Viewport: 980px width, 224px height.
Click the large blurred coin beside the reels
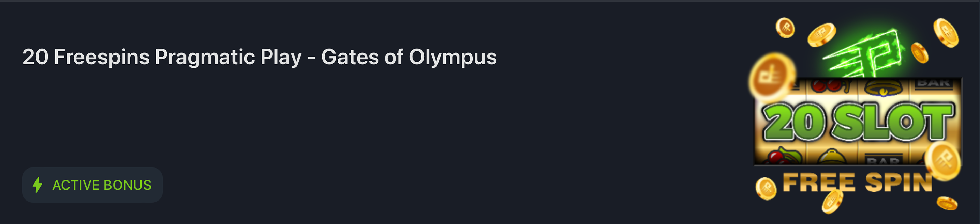coord(772,76)
